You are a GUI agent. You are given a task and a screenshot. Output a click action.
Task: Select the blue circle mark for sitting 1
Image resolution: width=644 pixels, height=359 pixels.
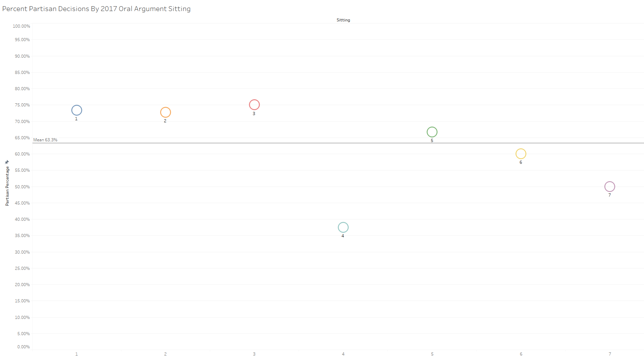tap(77, 110)
